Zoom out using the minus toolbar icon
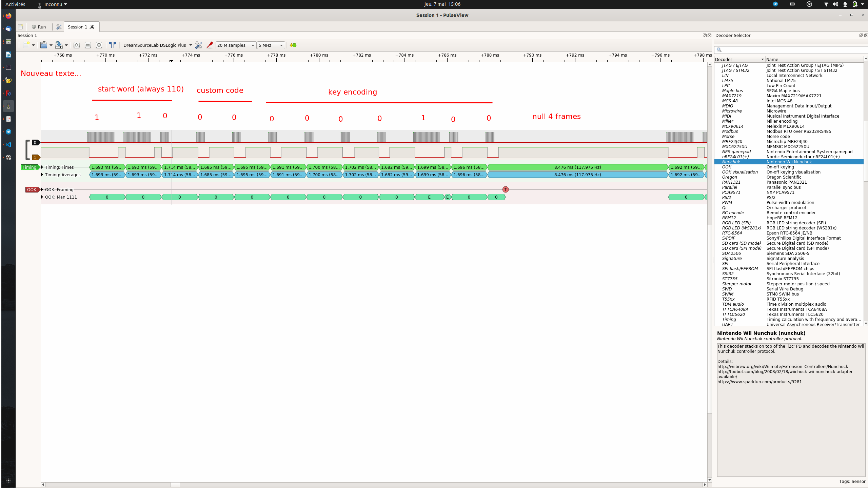The image size is (868, 488). click(88, 45)
